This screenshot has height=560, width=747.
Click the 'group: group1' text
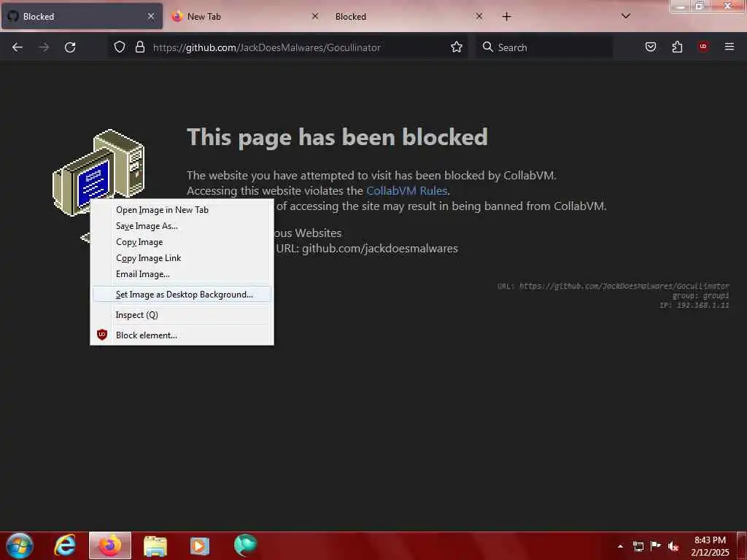point(700,296)
